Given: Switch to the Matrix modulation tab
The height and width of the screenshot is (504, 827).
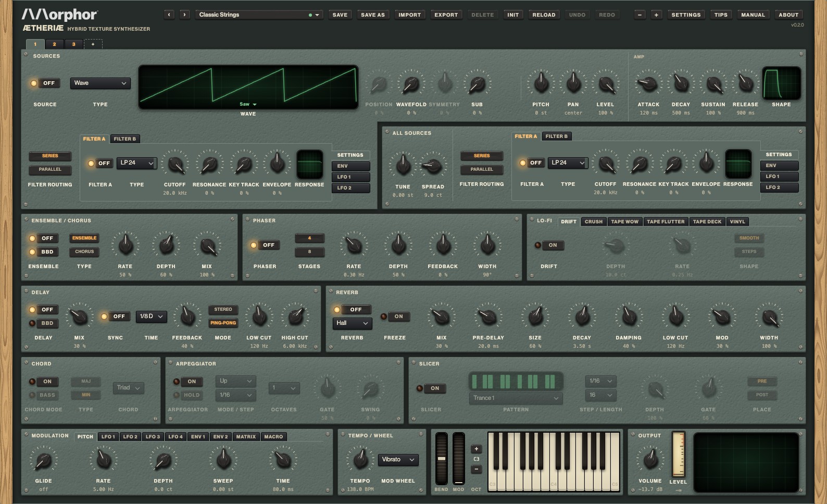Looking at the screenshot, I should (246, 437).
